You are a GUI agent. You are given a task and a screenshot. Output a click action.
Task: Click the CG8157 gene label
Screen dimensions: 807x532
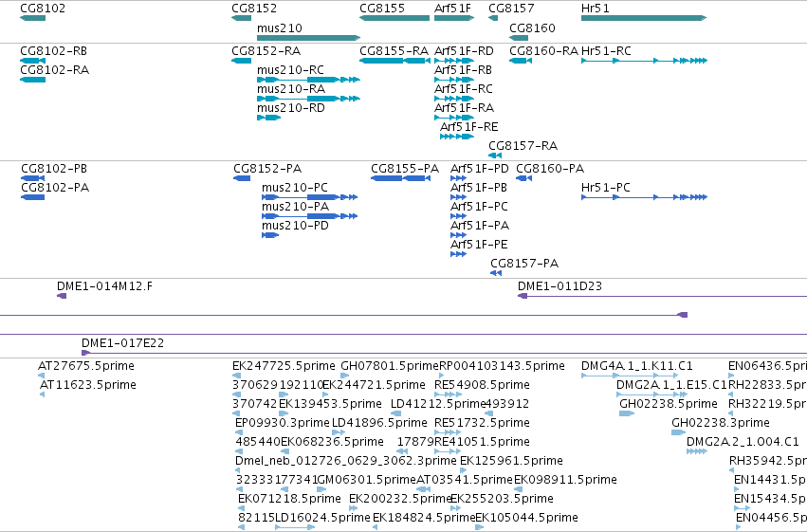tap(511, 9)
